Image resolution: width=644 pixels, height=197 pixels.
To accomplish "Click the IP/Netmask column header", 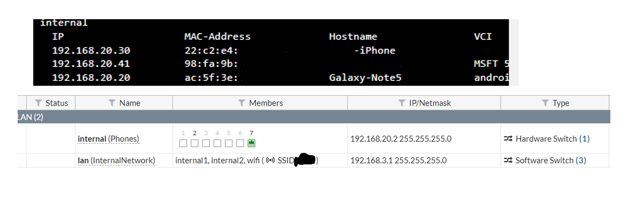I will [430, 103].
